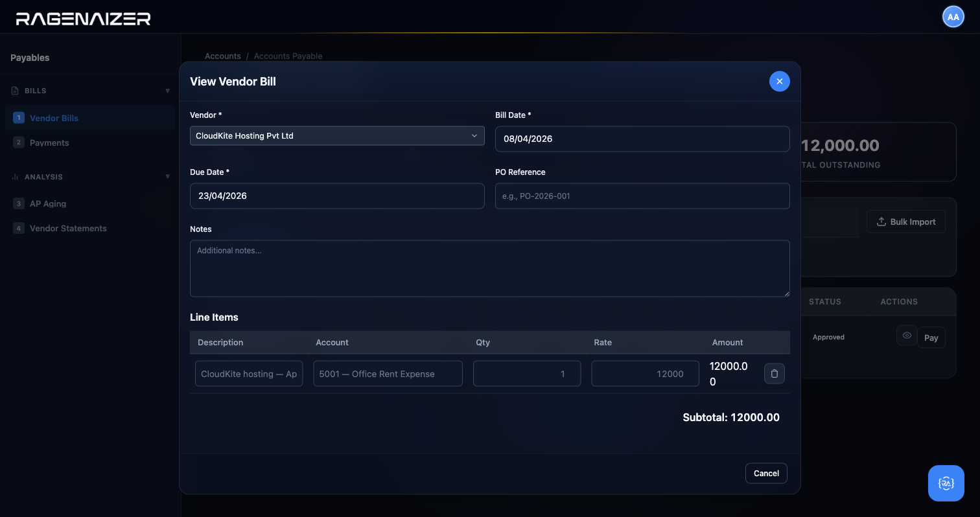Click the Bulk Import button
Viewport: 980px width, 517px height.
point(906,222)
